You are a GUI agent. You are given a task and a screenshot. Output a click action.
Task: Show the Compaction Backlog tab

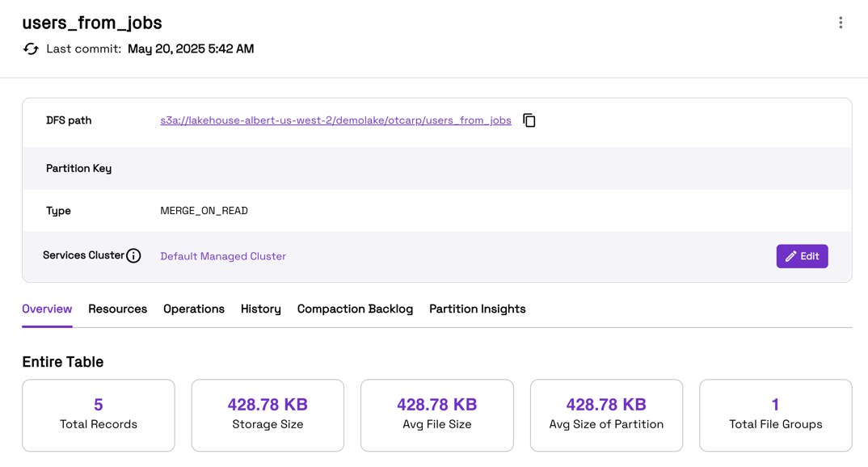pos(355,309)
